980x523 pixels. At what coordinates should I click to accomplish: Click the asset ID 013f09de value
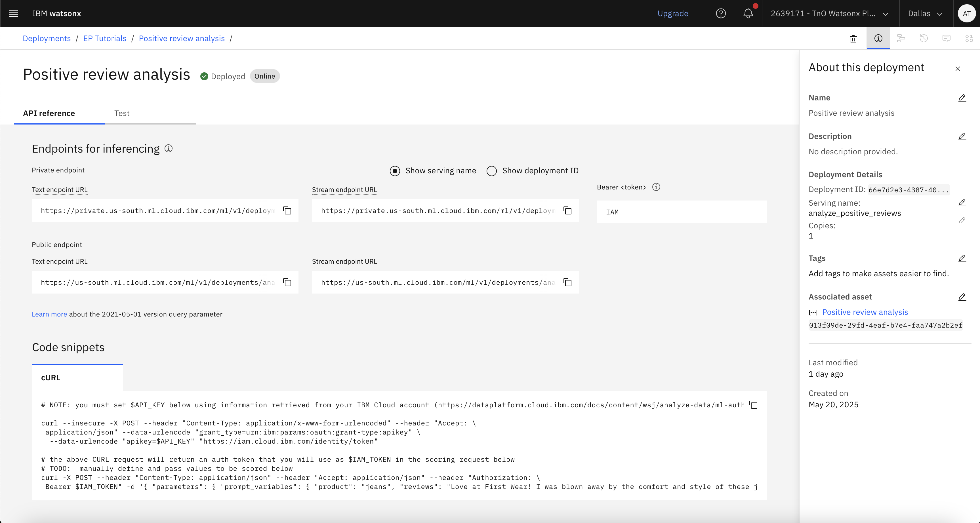click(x=886, y=326)
